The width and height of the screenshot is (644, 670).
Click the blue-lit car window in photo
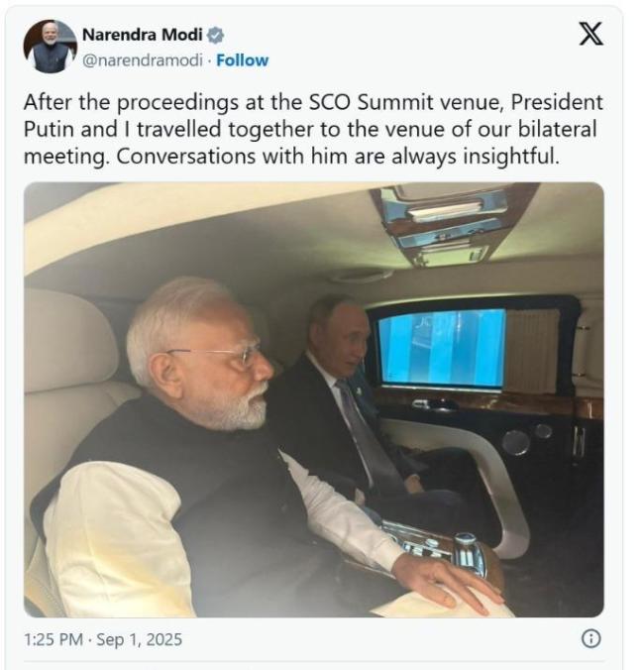tap(442, 347)
